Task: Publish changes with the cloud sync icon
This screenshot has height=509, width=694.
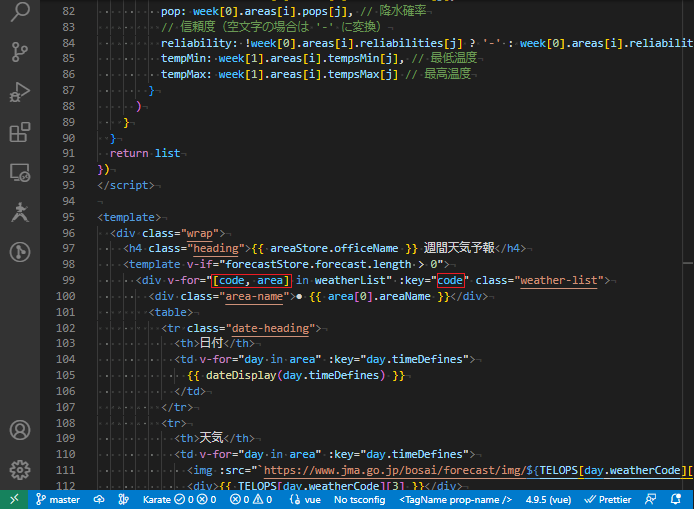Action: (x=99, y=500)
